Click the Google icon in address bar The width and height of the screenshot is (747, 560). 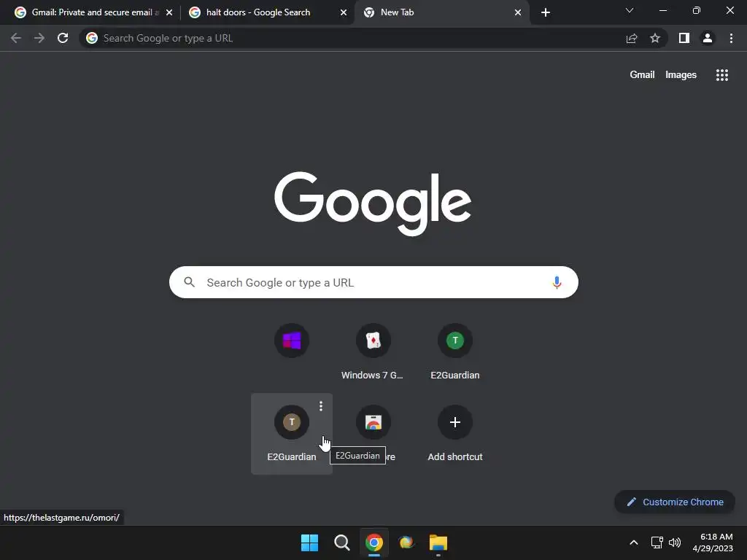(x=92, y=38)
